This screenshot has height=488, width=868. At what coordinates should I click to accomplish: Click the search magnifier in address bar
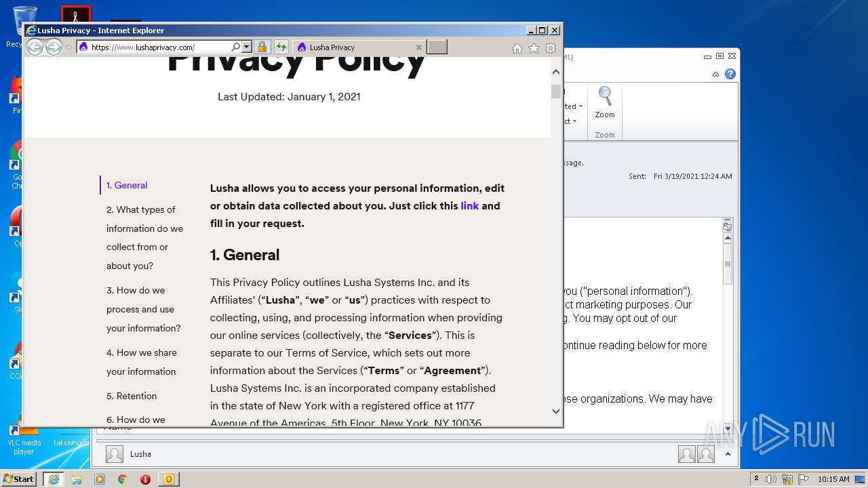pos(235,47)
